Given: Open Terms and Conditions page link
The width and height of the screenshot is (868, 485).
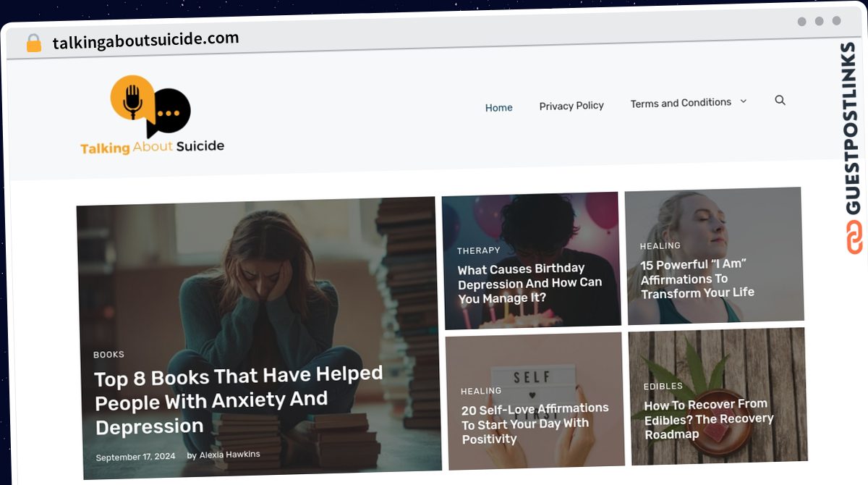Looking at the screenshot, I should pos(681,103).
